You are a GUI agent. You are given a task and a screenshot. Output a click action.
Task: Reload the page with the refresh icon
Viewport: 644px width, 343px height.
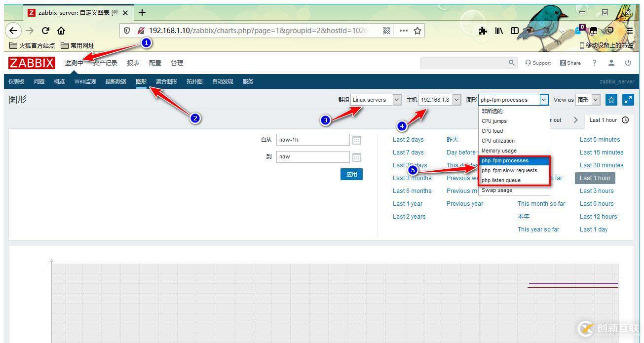pyautogui.click(x=46, y=31)
